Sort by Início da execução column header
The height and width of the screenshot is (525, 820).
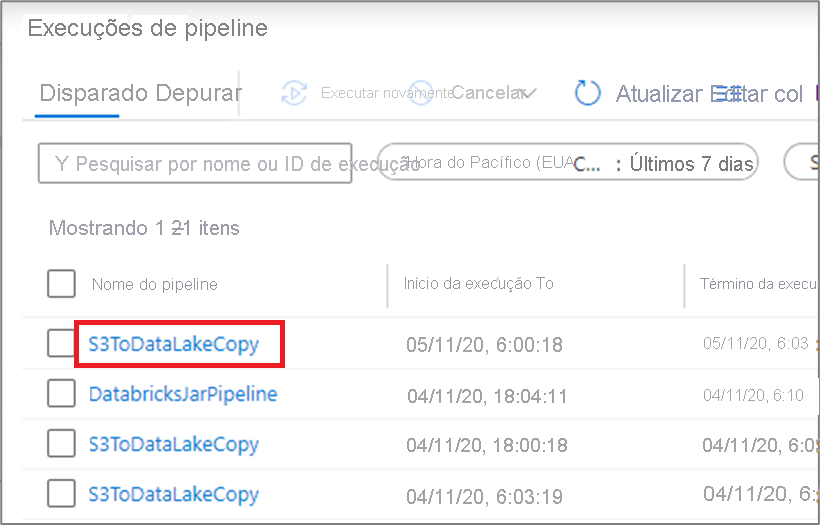tap(478, 283)
